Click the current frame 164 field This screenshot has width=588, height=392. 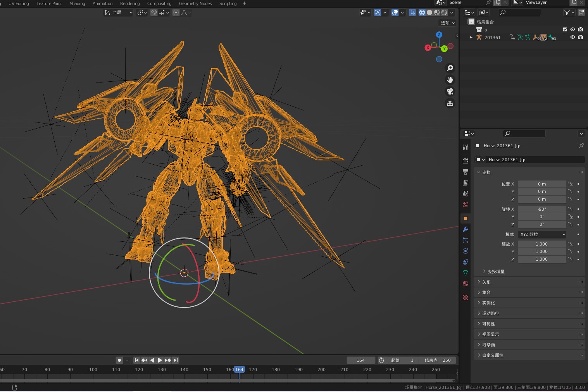pos(360,360)
